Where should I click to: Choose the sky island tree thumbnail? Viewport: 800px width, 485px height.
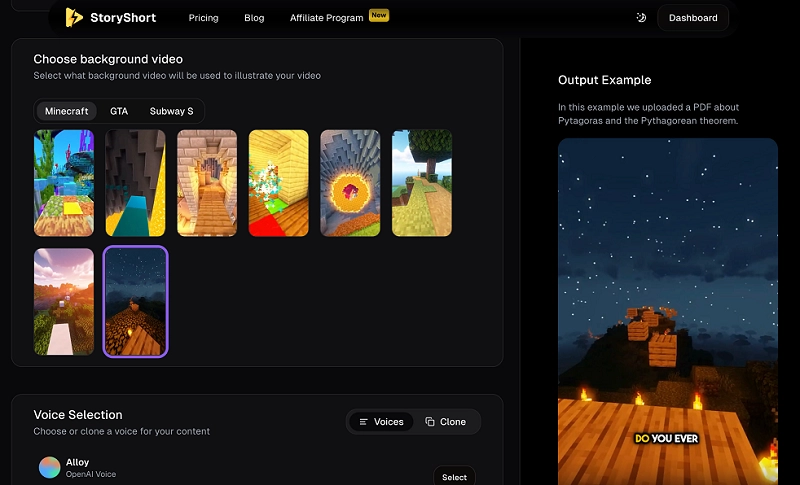tap(421, 183)
